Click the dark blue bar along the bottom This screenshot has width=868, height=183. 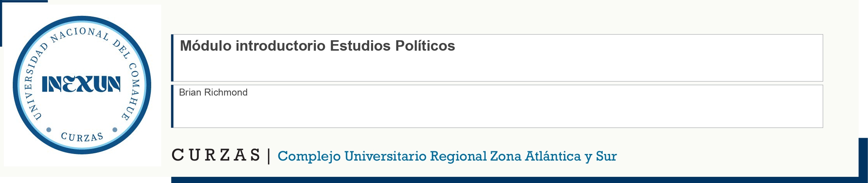(503, 180)
